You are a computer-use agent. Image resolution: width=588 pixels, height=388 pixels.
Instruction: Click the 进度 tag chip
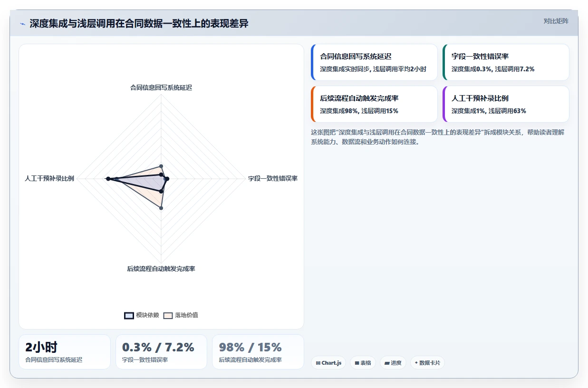tap(393, 363)
